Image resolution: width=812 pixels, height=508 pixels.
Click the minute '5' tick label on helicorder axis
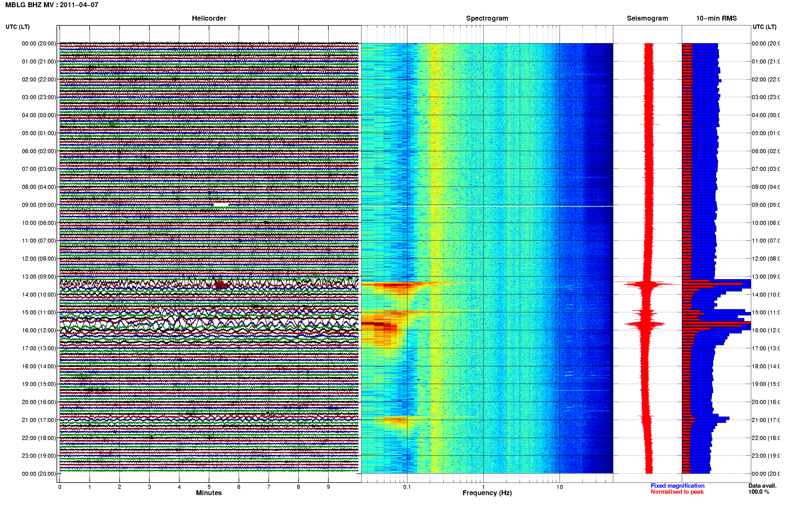tap(209, 487)
